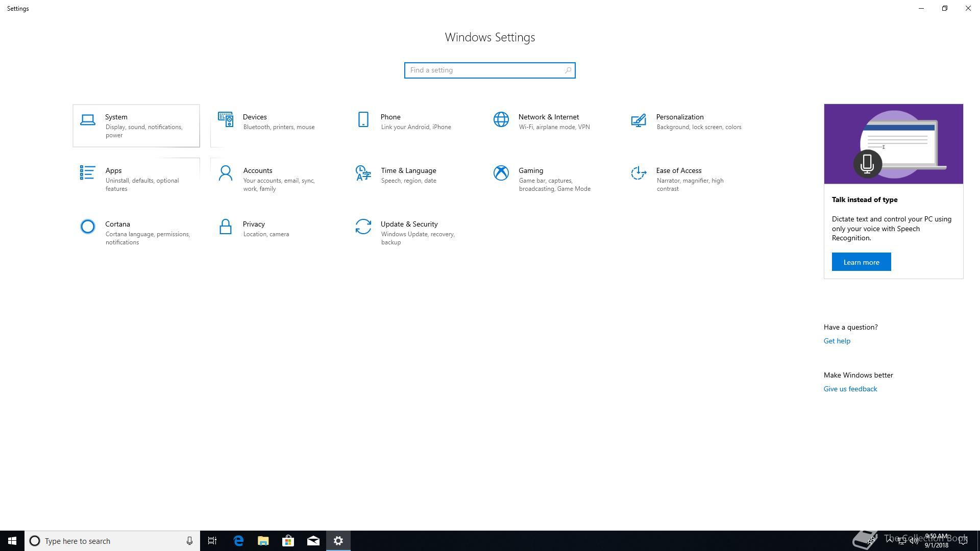The height and width of the screenshot is (551, 980).
Task: Open the volume tray icon
Action: (x=914, y=541)
